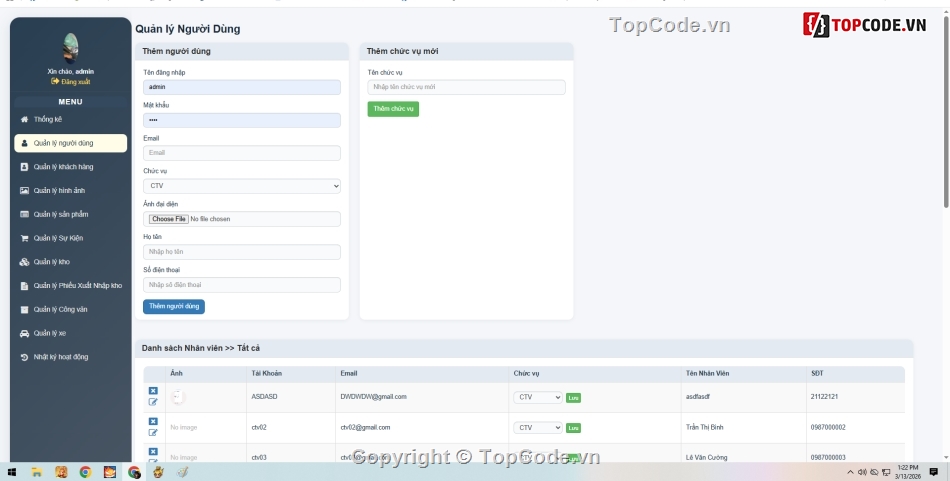Viewport: 950px width, 481px height.
Task: Open File Explorer from the taskbar
Action: click(36, 472)
